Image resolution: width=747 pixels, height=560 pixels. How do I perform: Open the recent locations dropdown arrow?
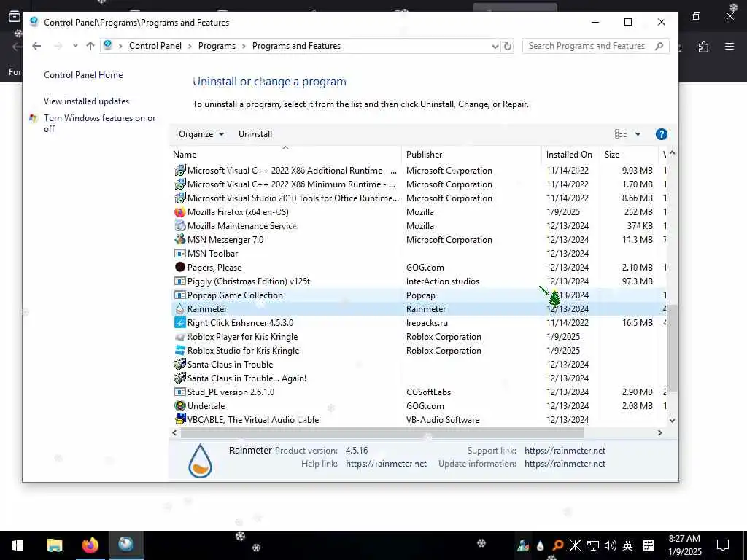coord(75,46)
